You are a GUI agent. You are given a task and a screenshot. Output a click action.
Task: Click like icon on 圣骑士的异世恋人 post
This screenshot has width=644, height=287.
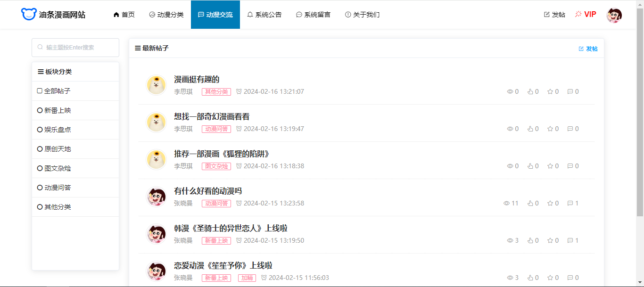click(530, 240)
